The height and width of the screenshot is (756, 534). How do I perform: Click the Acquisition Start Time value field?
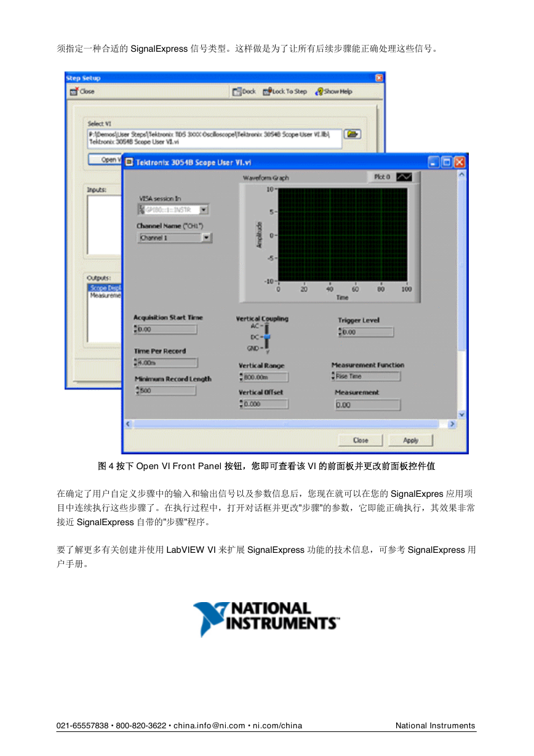pyautogui.click(x=168, y=329)
